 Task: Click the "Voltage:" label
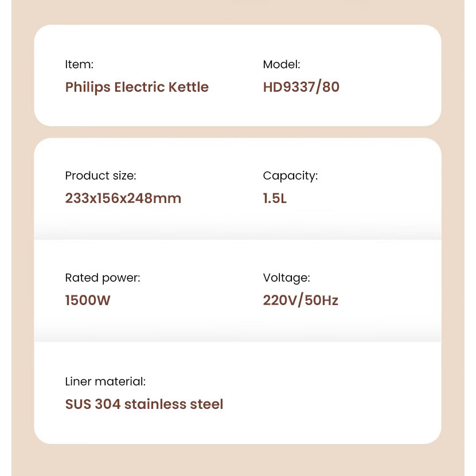(286, 278)
